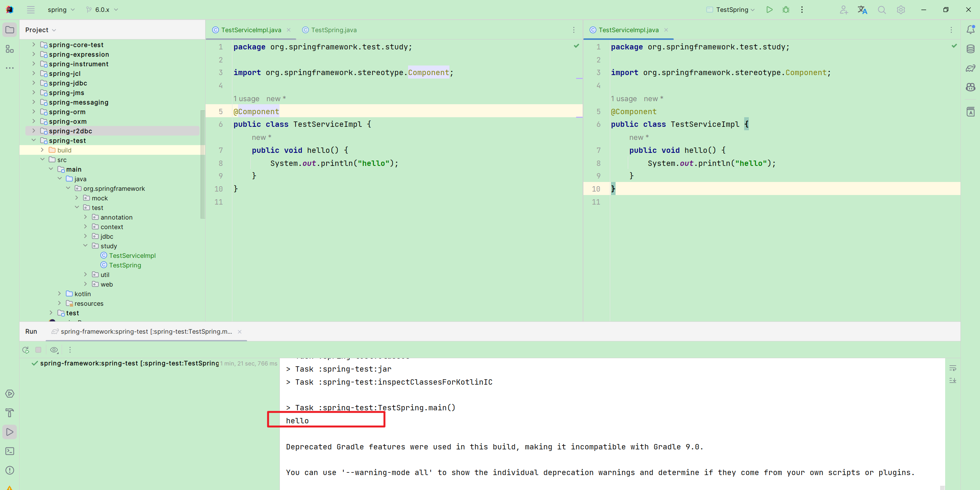This screenshot has width=980, height=490.
Task: Open Services tool window
Action: (x=10, y=394)
